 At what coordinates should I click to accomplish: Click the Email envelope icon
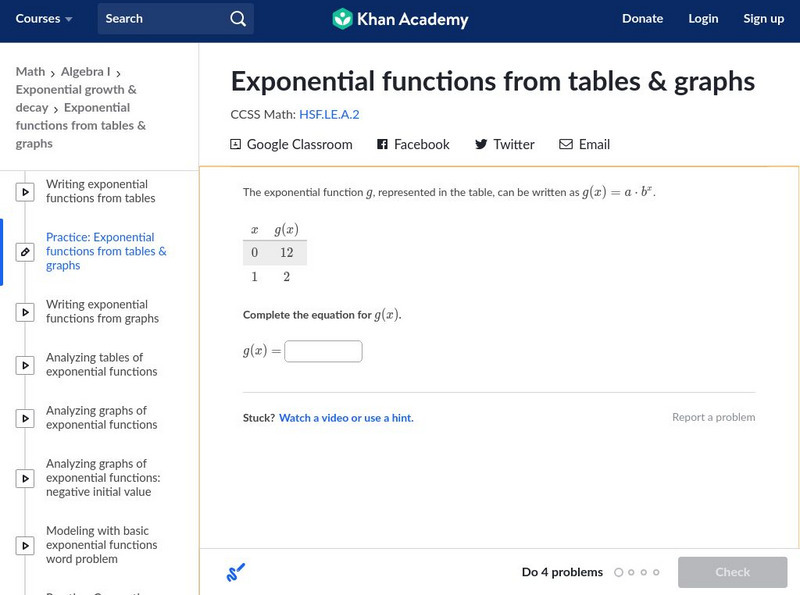tap(566, 145)
